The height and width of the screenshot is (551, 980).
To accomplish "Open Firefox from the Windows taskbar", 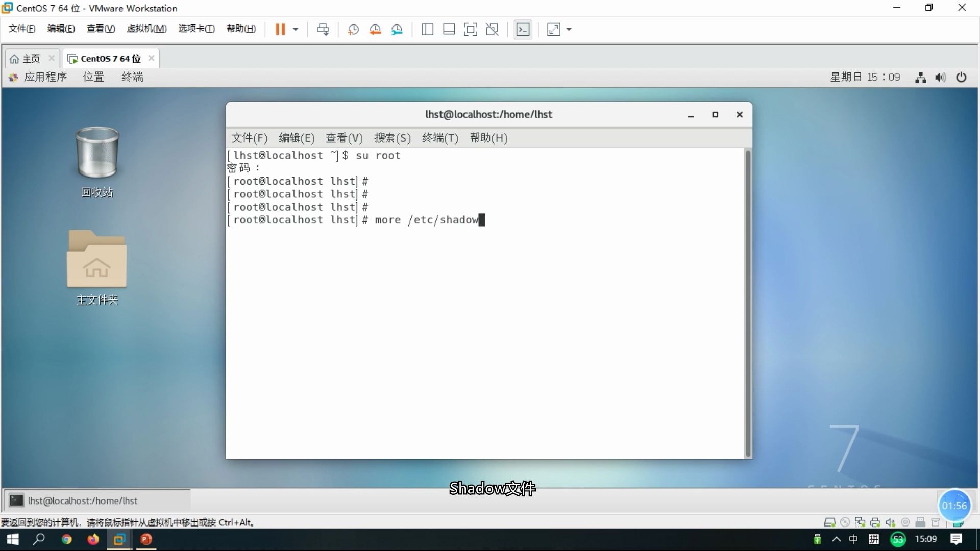I will (x=93, y=539).
